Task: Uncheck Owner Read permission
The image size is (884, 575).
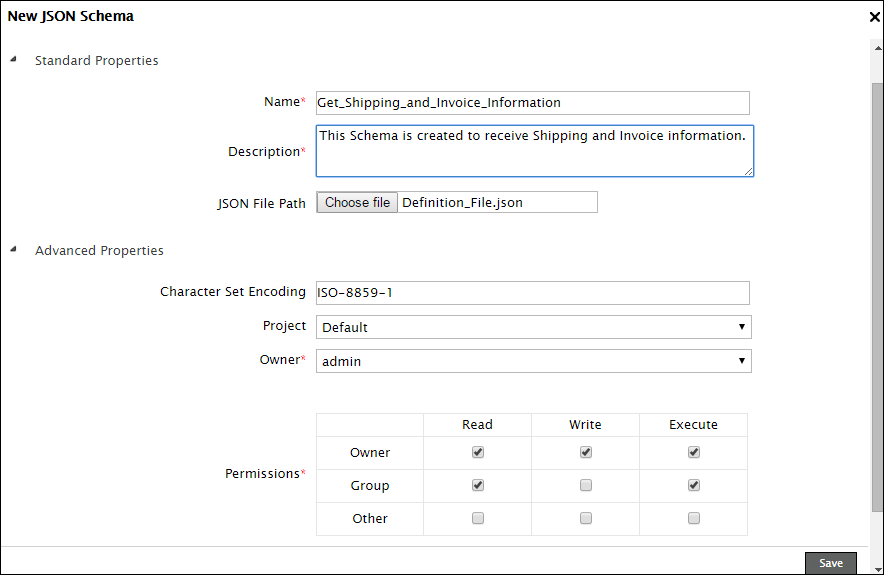Action: tap(478, 452)
